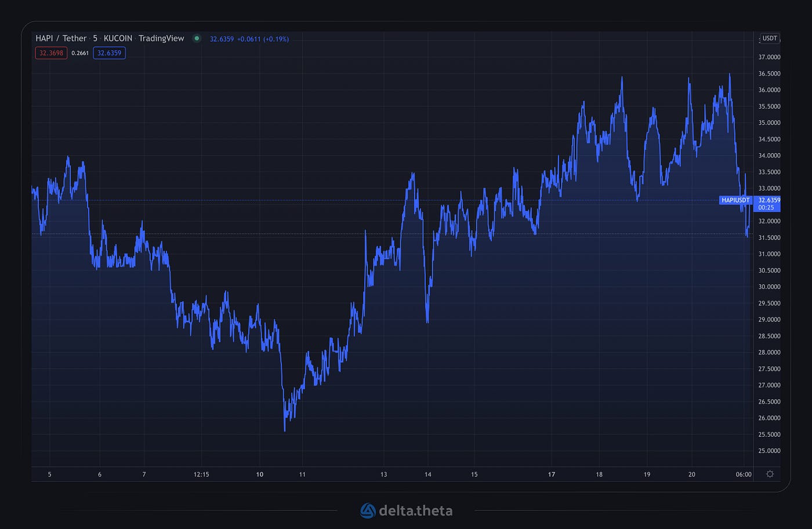Click the 26.0000 price axis label
This screenshot has height=529, width=812.
(769, 418)
